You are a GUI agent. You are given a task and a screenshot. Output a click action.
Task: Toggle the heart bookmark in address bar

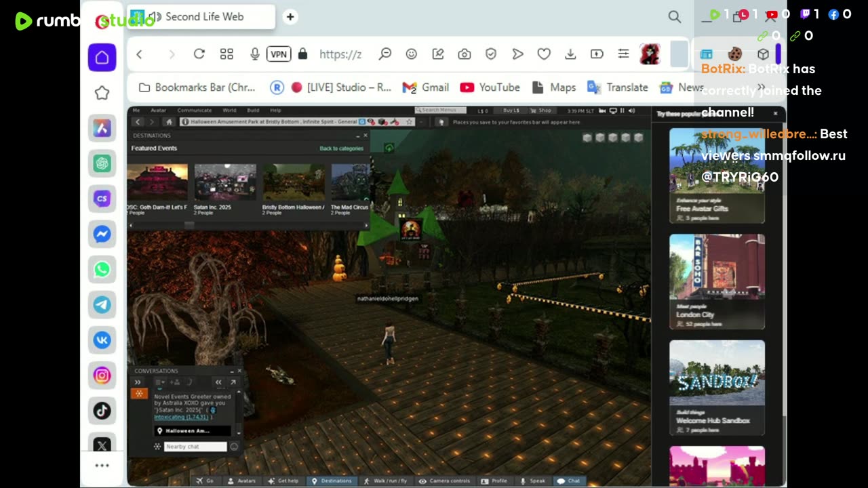[544, 54]
